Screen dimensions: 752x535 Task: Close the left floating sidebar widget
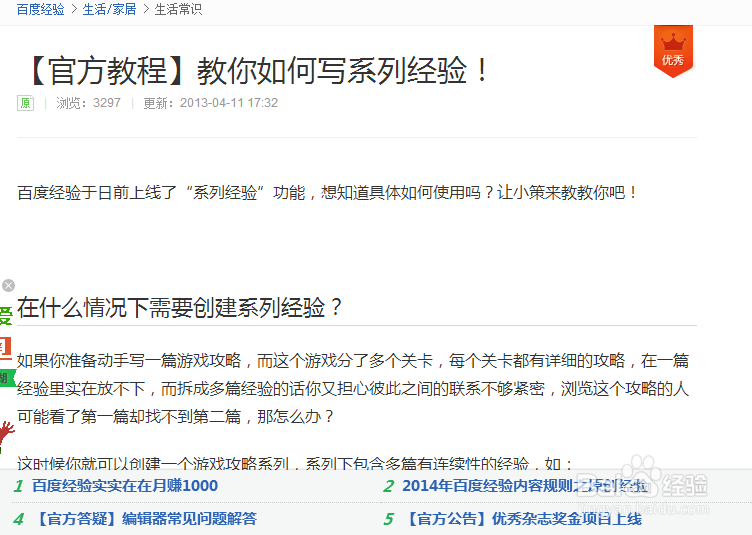pyautogui.click(x=8, y=286)
